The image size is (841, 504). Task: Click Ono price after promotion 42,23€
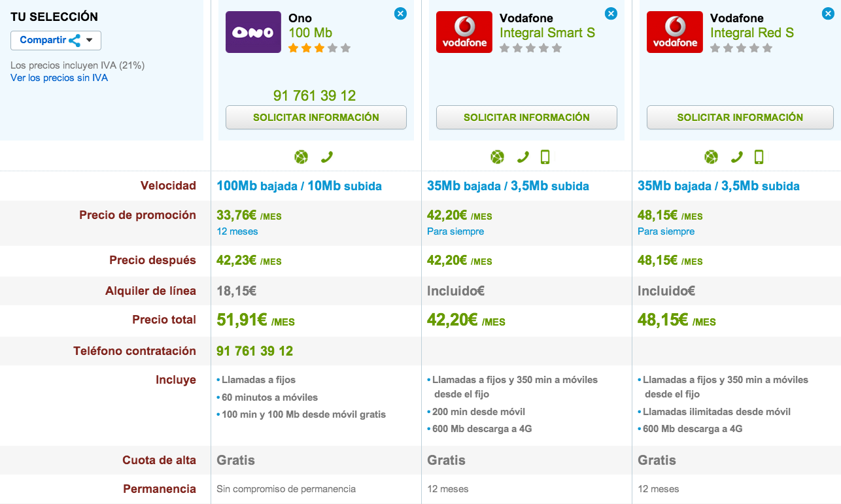pos(249,260)
